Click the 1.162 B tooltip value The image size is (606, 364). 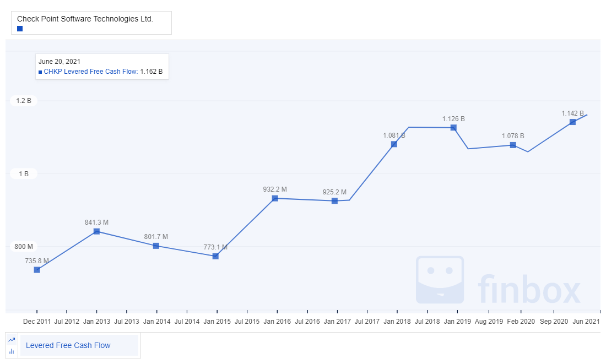click(x=151, y=72)
